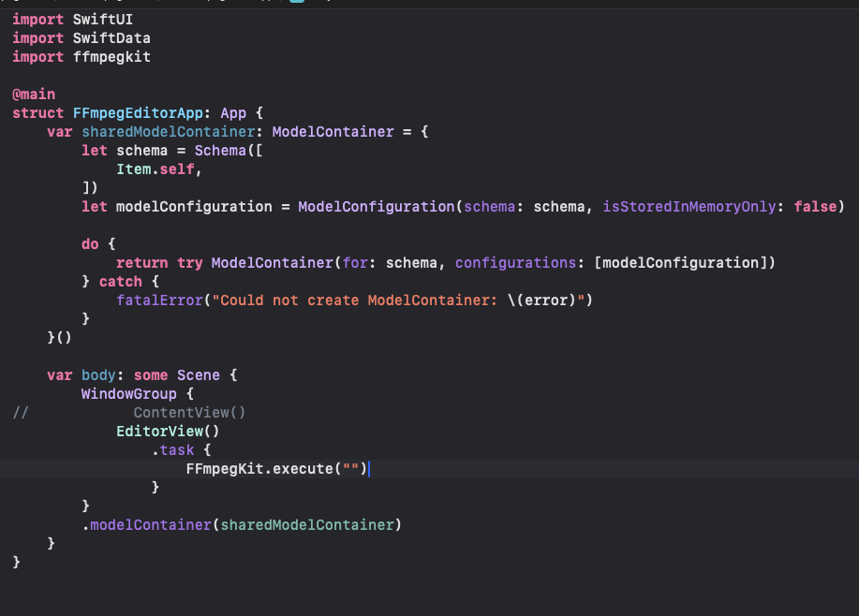859x616 pixels.
Task: Click the body property name
Action: [x=98, y=375]
